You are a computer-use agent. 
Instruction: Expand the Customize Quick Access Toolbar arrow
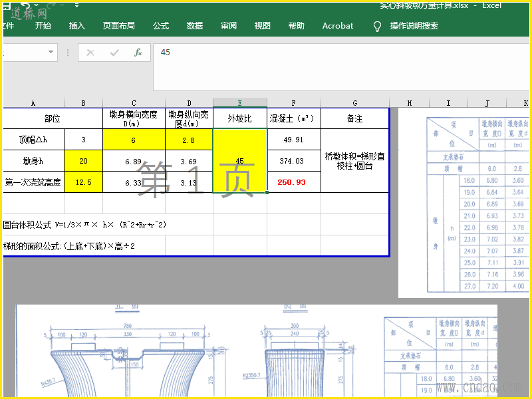click(76, 5)
